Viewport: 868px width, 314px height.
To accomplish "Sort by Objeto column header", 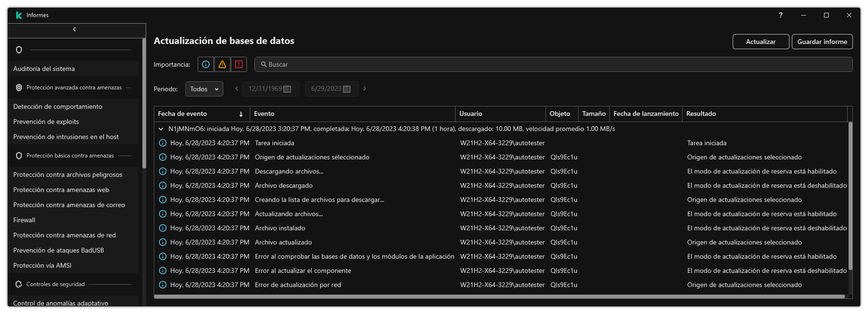I will (562, 114).
